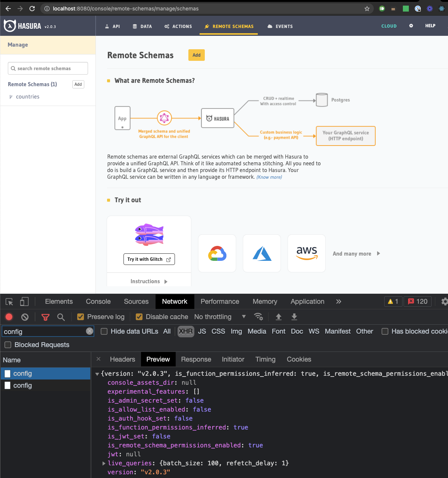Uncheck Disable cache in DevTools

139,316
